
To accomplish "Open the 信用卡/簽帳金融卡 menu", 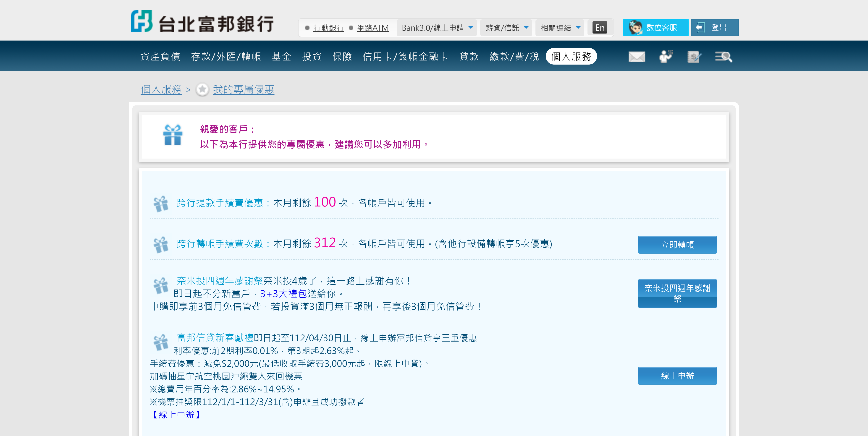I will tap(405, 56).
